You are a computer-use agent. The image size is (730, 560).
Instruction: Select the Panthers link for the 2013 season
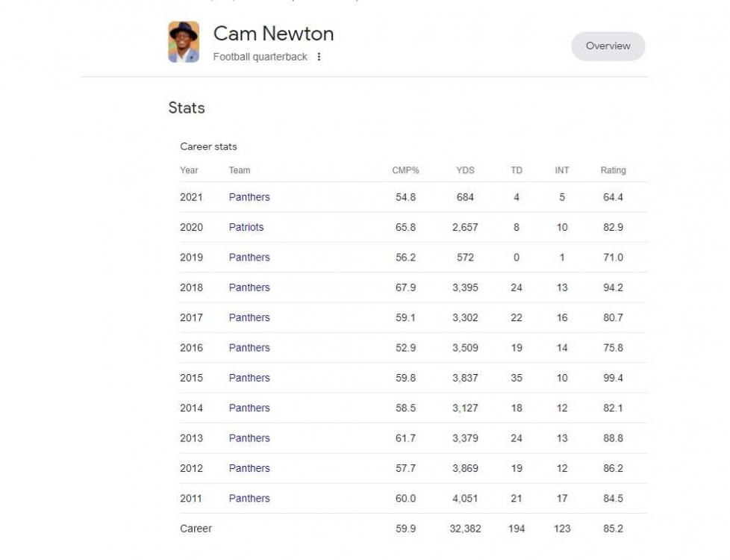click(249, 438)
